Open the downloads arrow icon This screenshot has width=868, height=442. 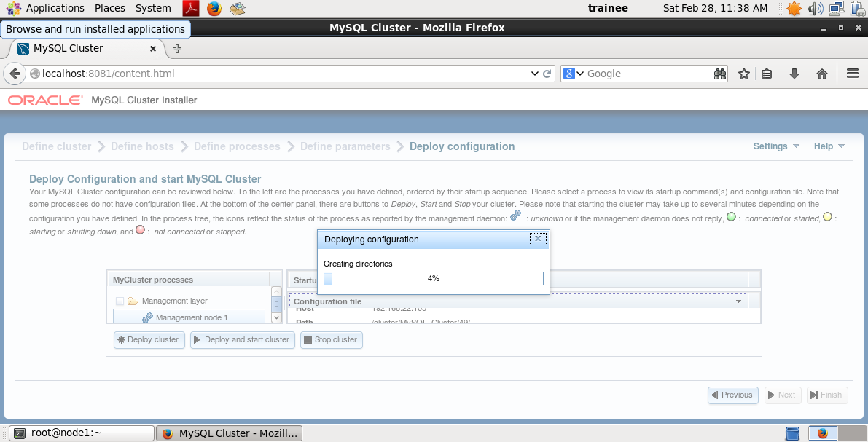click(794, 74)
